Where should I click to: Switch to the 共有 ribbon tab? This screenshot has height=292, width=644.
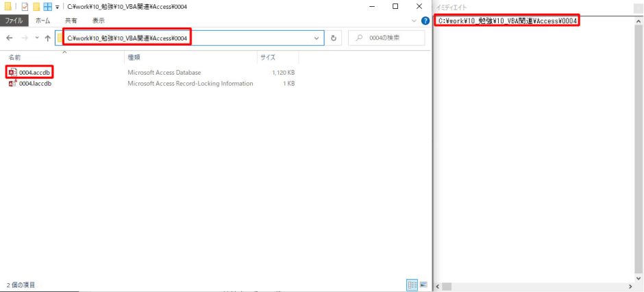pyautogui.click(x=71, y=21)
